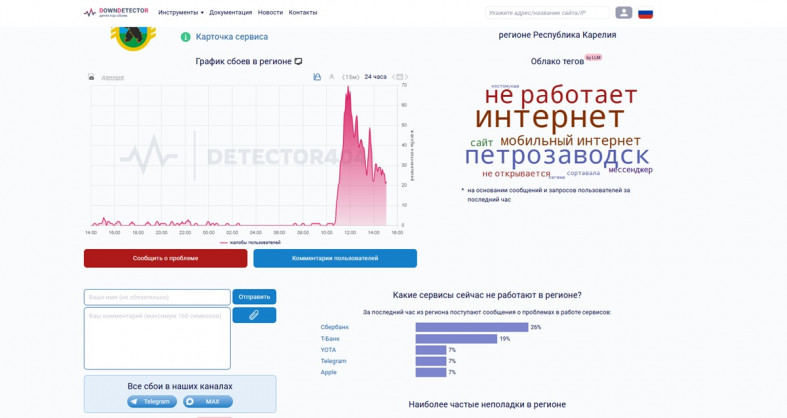Click tag не работает in cloud
This screenshot has width=787, height=418.
pos(561,95)
